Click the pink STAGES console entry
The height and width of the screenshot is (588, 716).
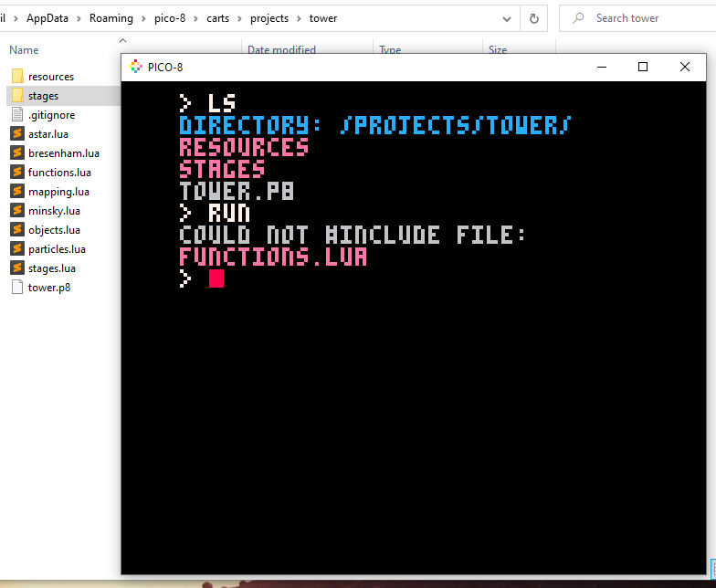(222, 169)
